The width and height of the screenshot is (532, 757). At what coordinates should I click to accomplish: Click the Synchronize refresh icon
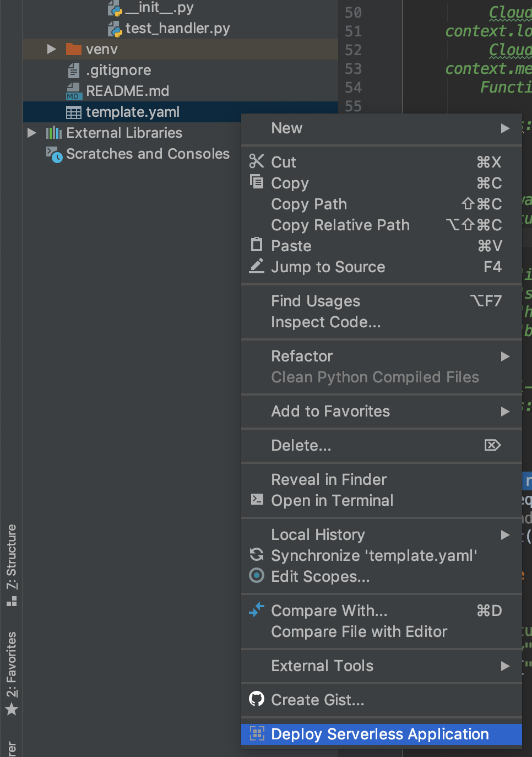click(257, 554)
